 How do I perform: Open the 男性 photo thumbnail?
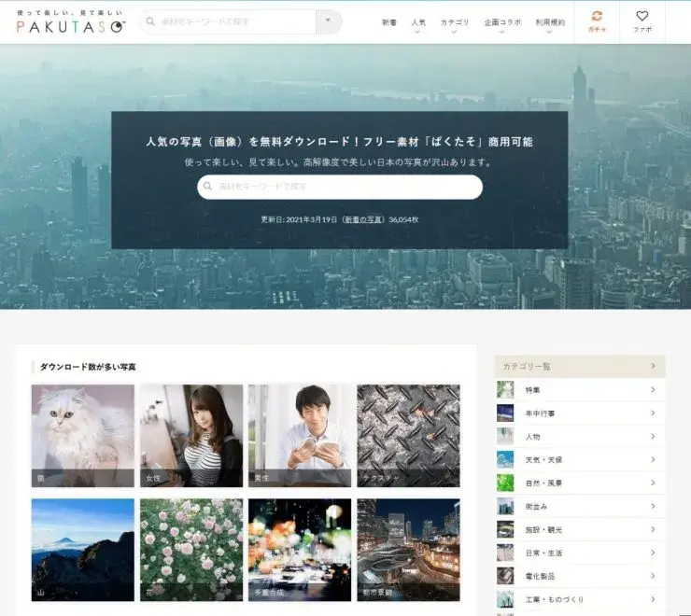point(300,436)
